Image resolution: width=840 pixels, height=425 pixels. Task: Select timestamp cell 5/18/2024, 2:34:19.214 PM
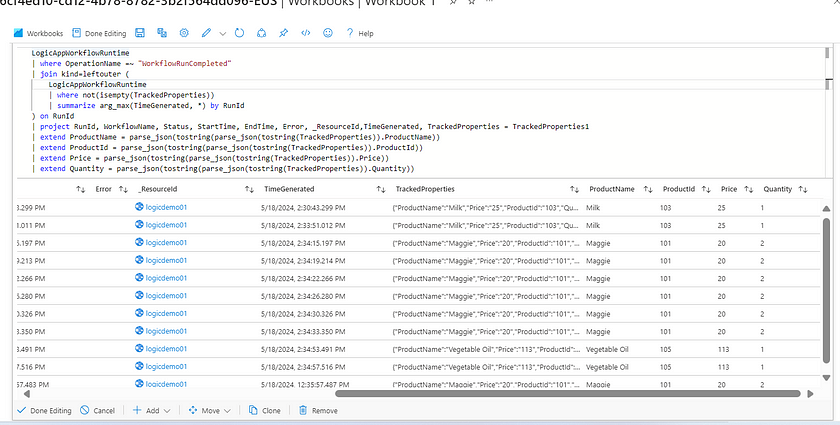click(x=303, y=261)
